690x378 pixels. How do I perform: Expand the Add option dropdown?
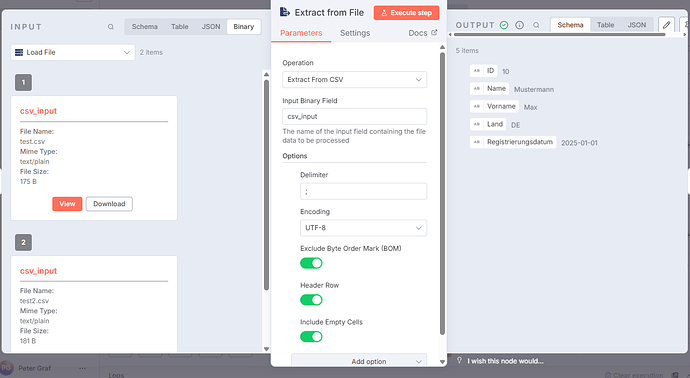tap(359, 360)
